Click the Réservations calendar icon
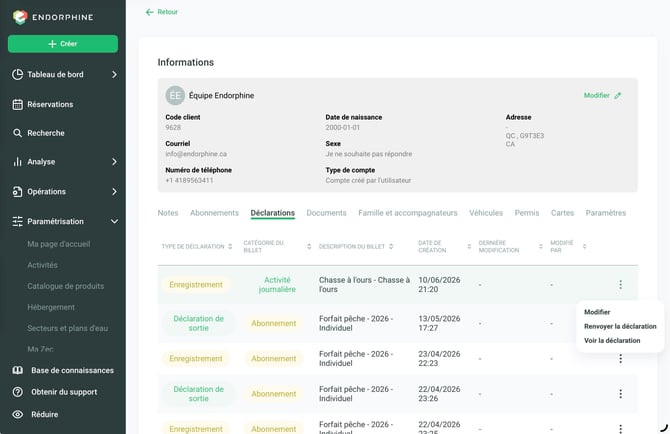Image resolution: width=670 pixels, height=434 pixels. (18, 104)
